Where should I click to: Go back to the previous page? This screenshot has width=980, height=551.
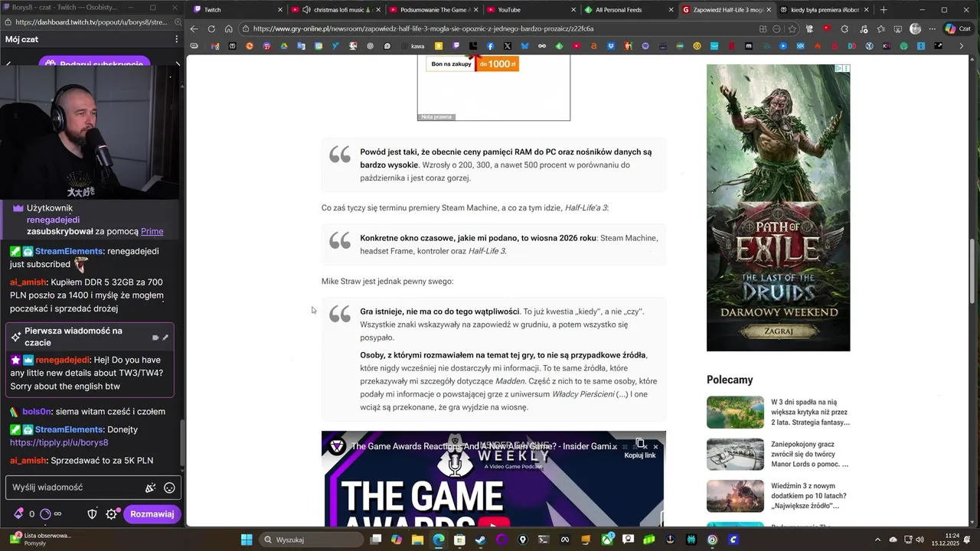[x=194, y=29]
